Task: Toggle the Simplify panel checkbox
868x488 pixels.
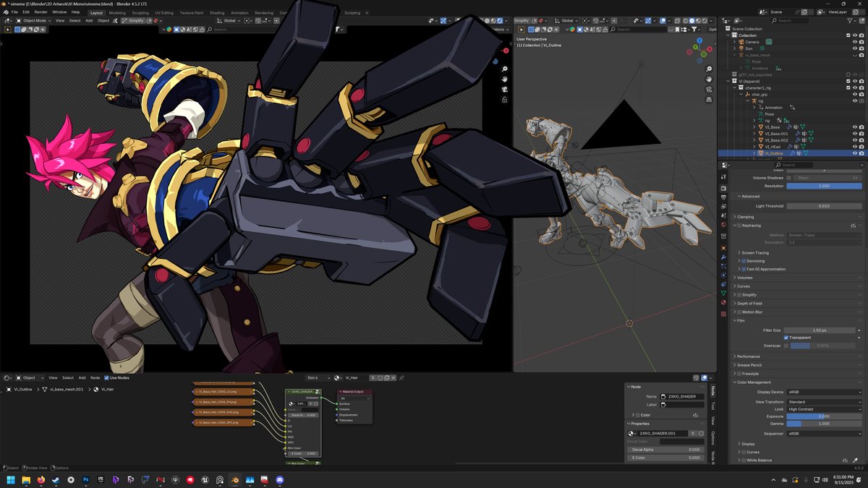Action: [x=739, y=295]
